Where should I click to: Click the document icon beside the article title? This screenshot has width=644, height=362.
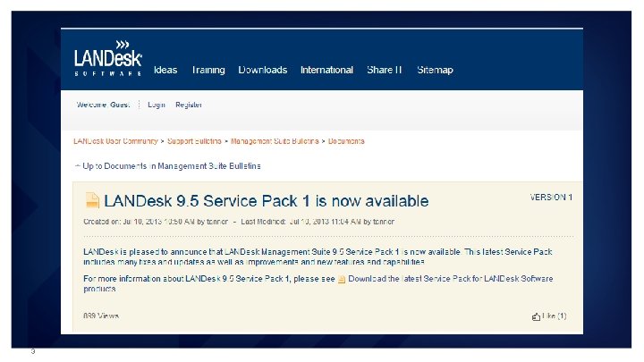(92, 200)
